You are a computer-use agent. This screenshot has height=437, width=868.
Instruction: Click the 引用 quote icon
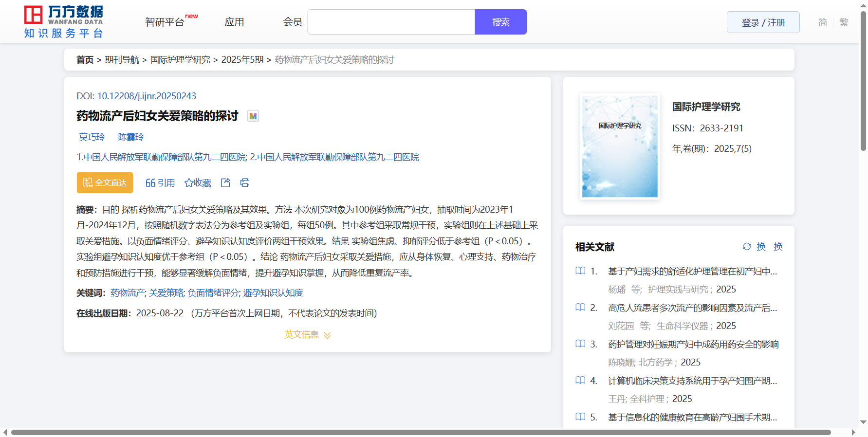click(150, 183)
